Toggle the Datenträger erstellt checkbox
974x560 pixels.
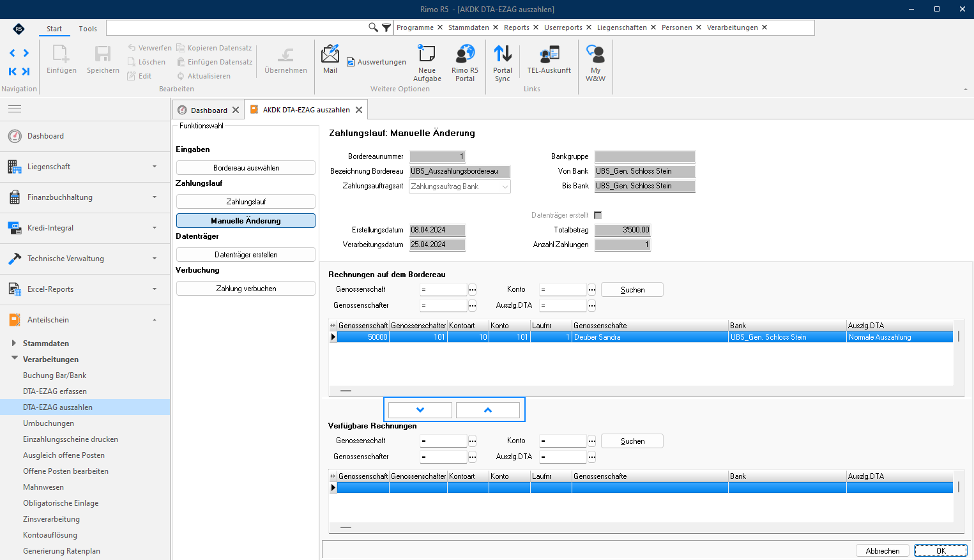click(x=598, y=215)
